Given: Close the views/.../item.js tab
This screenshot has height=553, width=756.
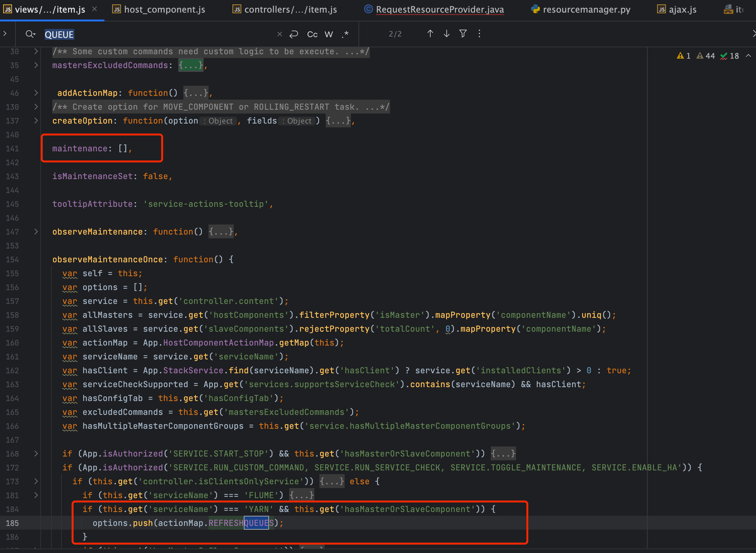Looking at the screenshot, I should 94,9.
